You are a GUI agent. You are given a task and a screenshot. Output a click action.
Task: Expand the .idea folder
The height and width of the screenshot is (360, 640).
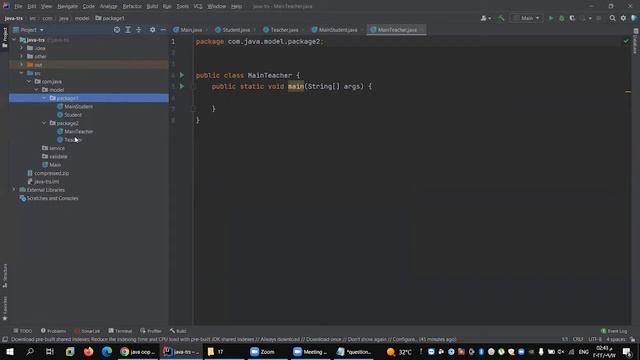[x=22, y=48]
